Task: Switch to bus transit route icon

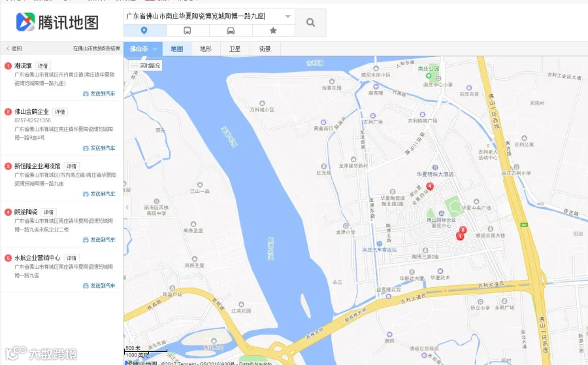Action: tap(187, 30)
